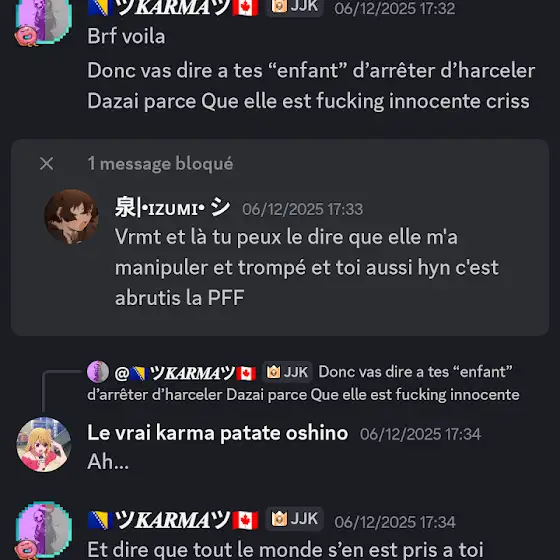Click KARMA's avatar on the bottom message

pyautogui.click(x=44, y=530)
